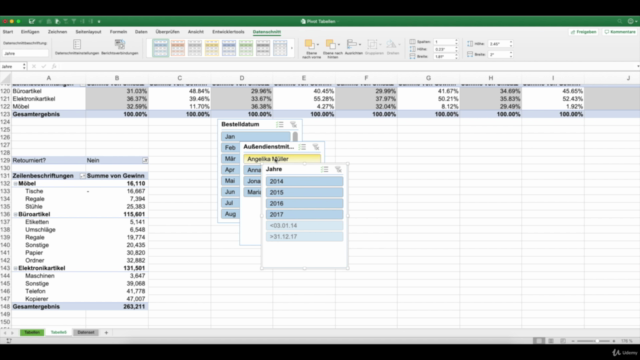Open Ebene nach vorne dropdown arrow

318,44
